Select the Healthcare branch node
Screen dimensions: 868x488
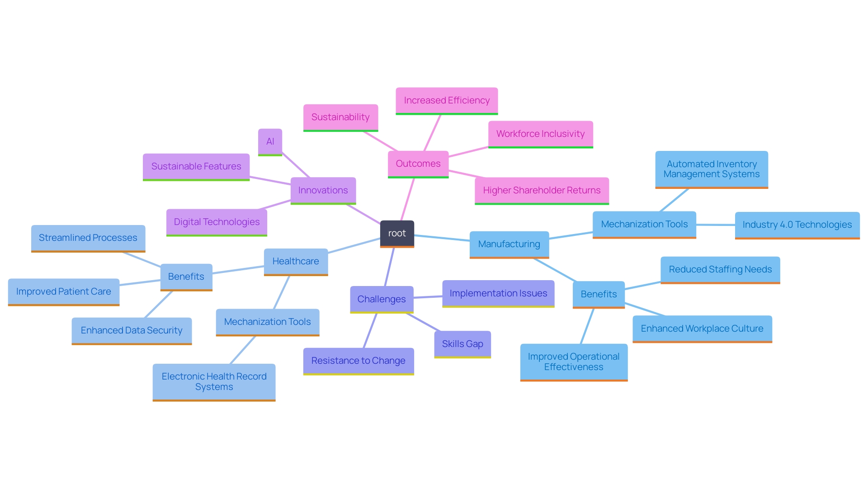(x=294, y=261)
